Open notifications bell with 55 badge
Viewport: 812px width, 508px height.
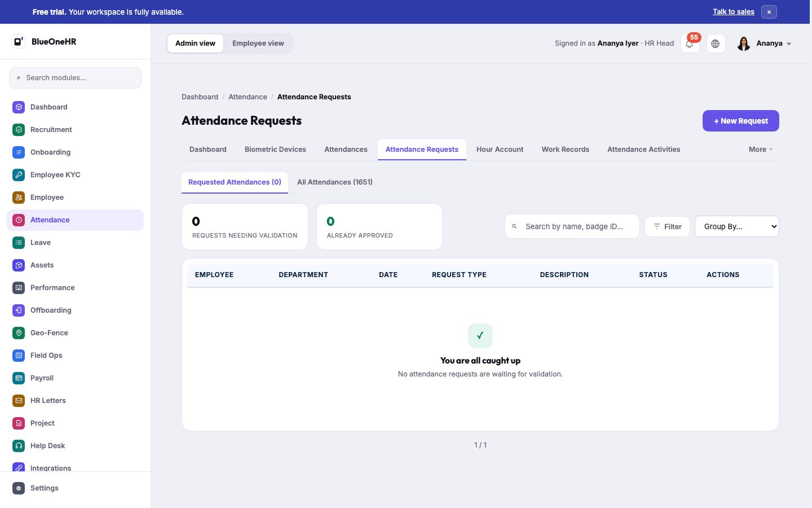(690, 43)
